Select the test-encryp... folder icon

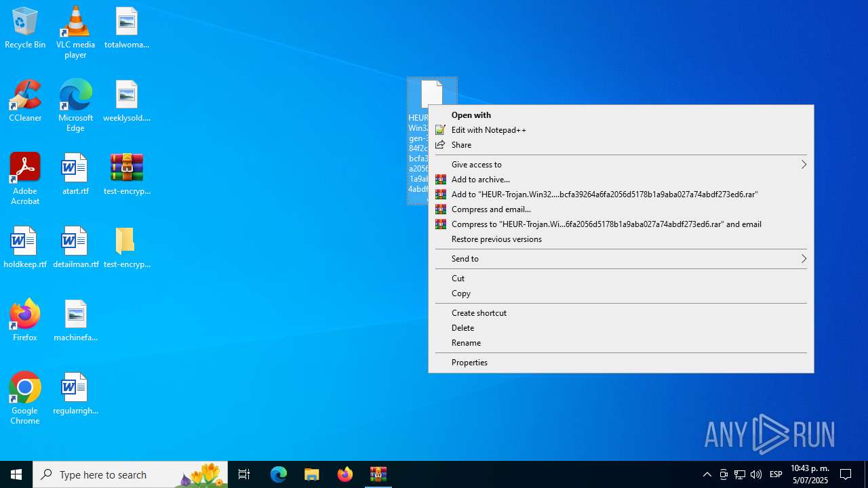(x=127, y=247)
